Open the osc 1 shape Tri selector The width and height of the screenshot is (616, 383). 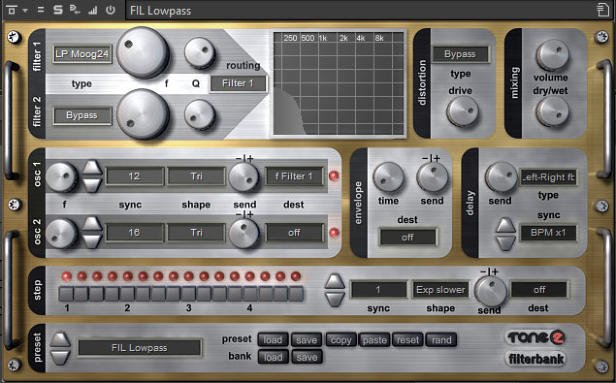(196, 176)
